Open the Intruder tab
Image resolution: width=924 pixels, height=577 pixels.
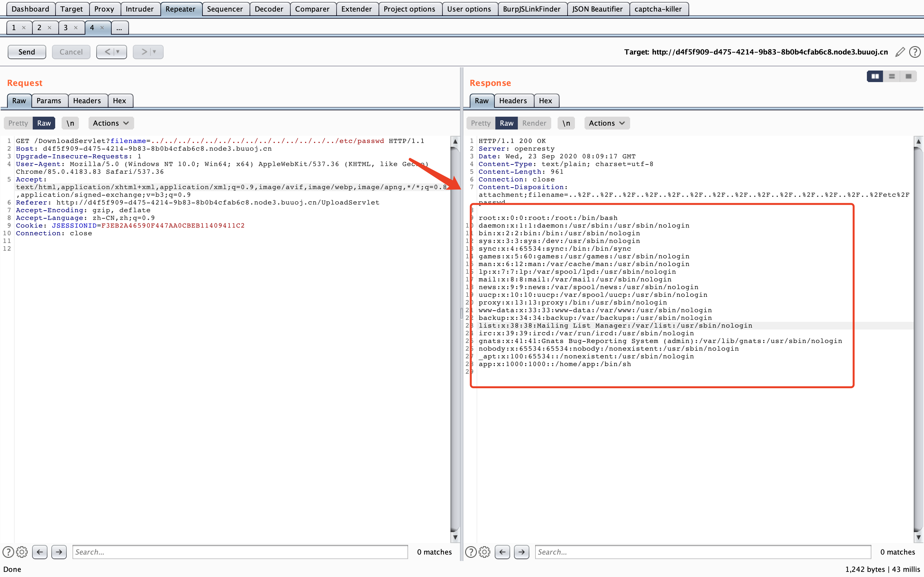coord(139,9)
